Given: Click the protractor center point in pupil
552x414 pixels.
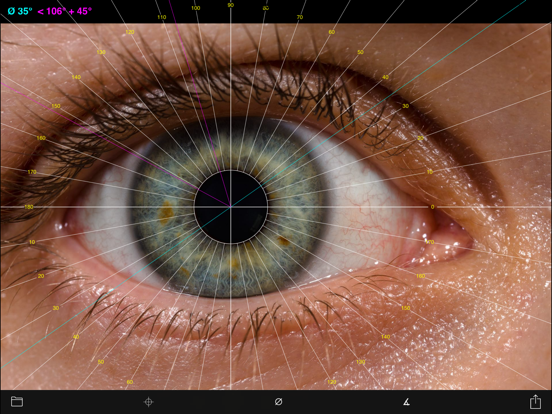Looking at the screenshot, I should point(231,207).
